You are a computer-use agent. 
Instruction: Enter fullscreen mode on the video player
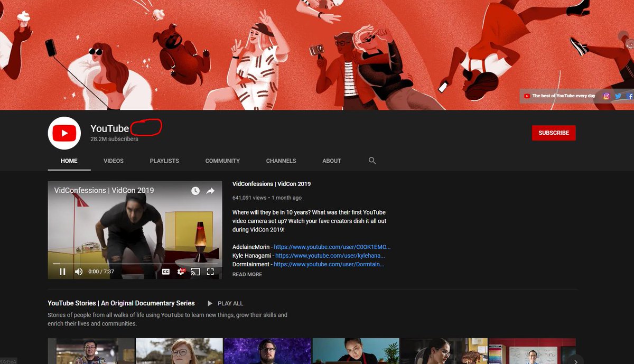pos(210,272)
